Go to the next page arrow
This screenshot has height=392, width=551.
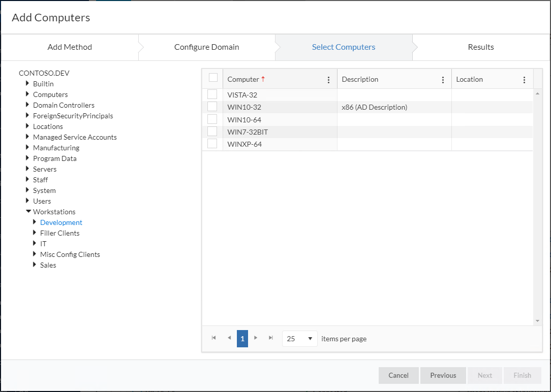pyautogui.click(x=256, y=338)
